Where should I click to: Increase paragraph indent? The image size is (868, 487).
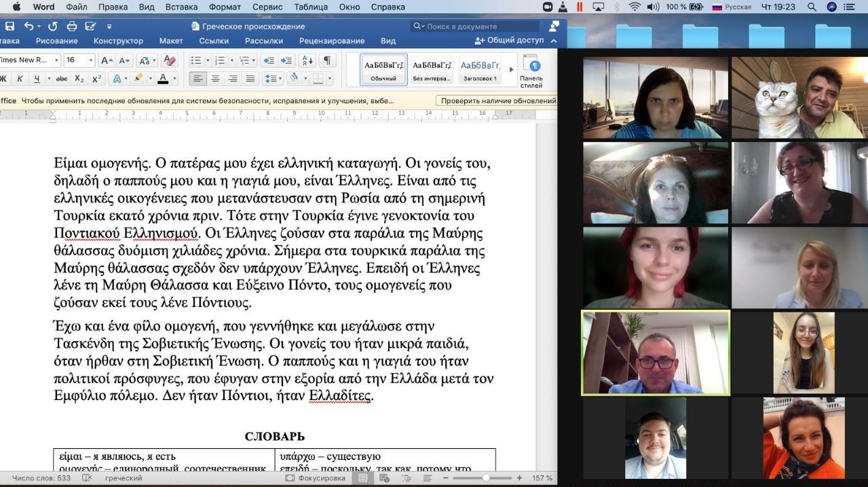pos(286,60)
